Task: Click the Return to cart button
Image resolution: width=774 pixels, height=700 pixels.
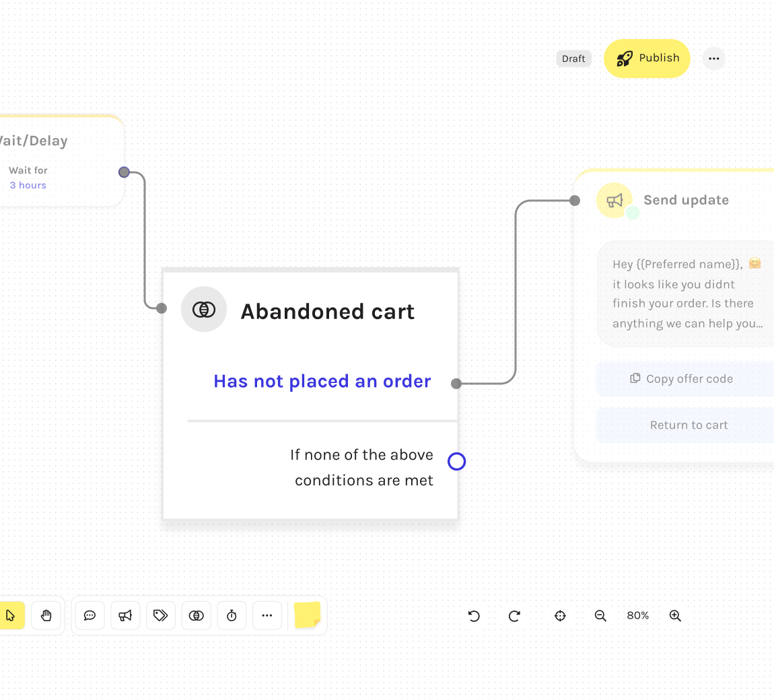Action: coord(686,425)
